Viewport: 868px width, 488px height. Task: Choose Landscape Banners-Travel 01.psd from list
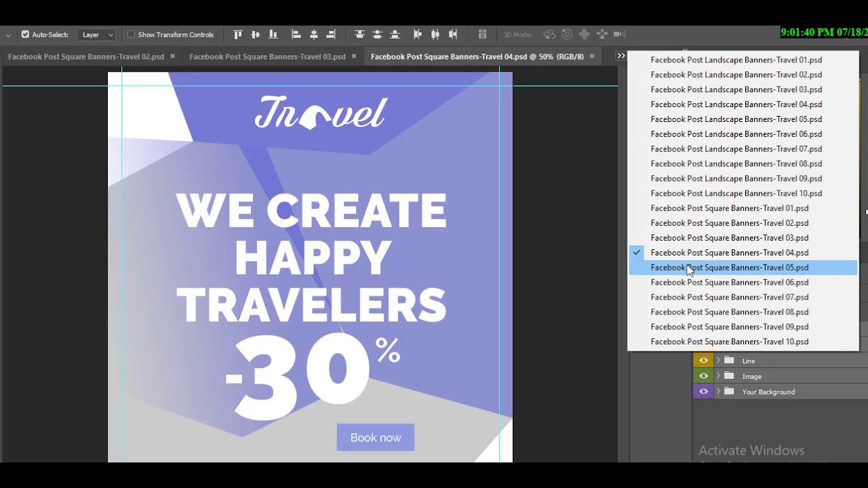[743, 60]
